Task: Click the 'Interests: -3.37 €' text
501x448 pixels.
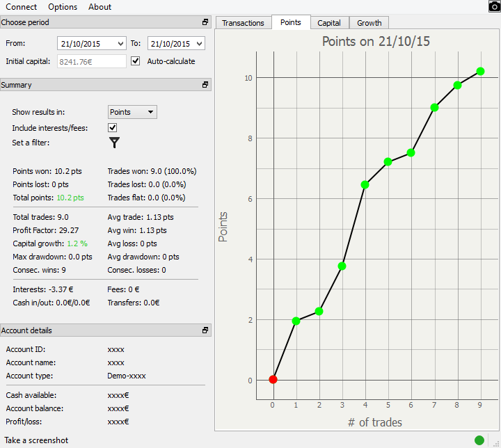Action: (43, 289)
